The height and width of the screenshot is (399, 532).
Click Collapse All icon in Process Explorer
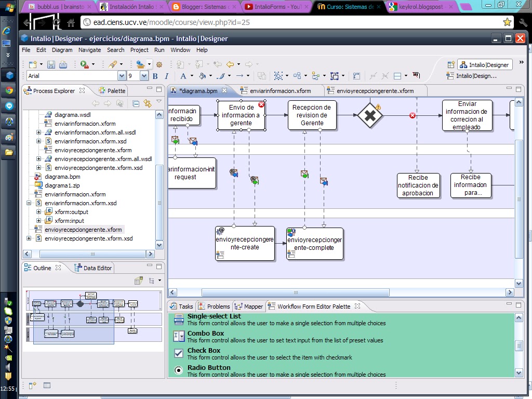tap(136, 103)
